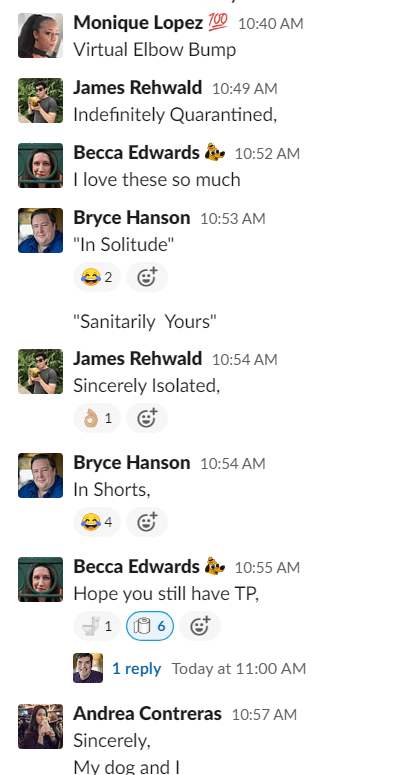Image resolution: width=412 pixels, height=775 pixels.
Task: Toggle the toilet paper roll reaction
Action: (150, 626)
